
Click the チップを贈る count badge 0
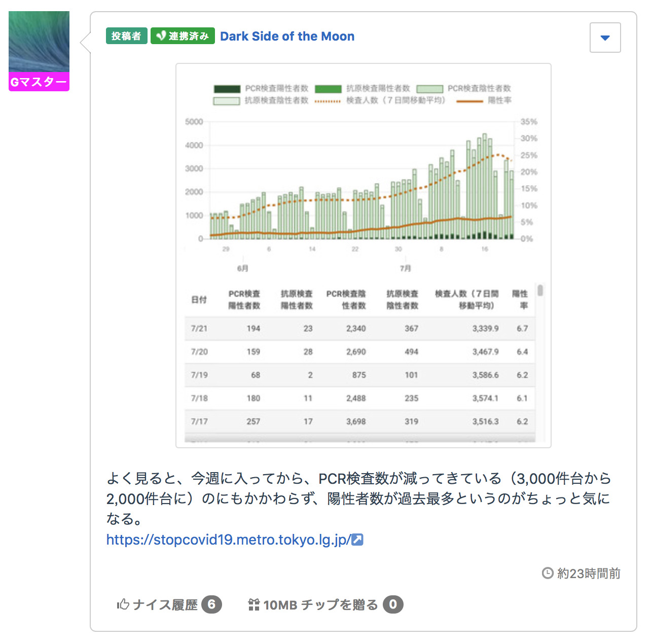(393, 604)
